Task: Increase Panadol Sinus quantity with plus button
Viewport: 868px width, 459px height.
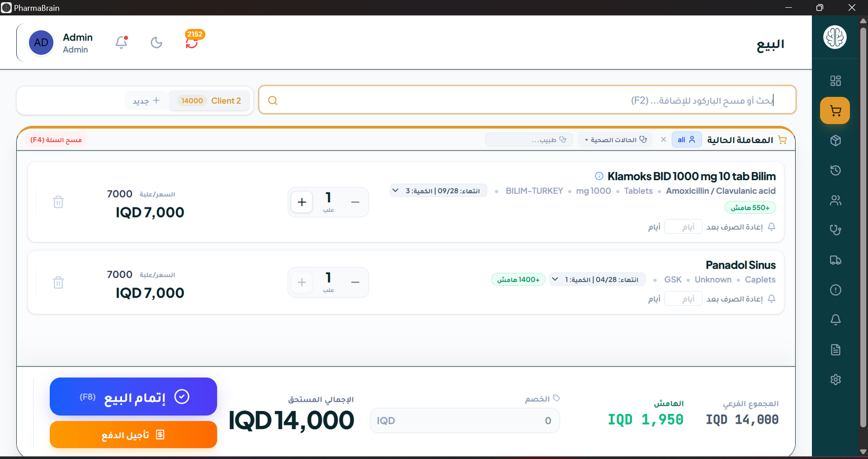Action: point(301,282)
